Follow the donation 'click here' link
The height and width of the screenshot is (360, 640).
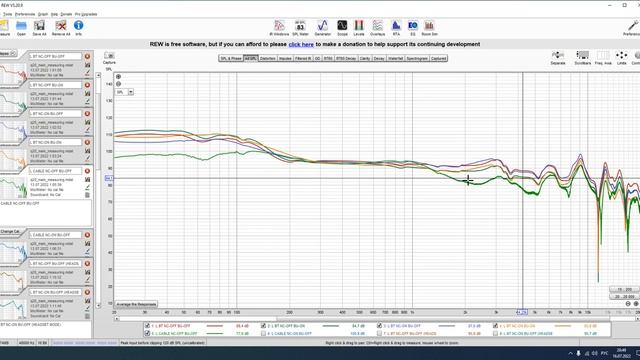(x=301, y=44)
